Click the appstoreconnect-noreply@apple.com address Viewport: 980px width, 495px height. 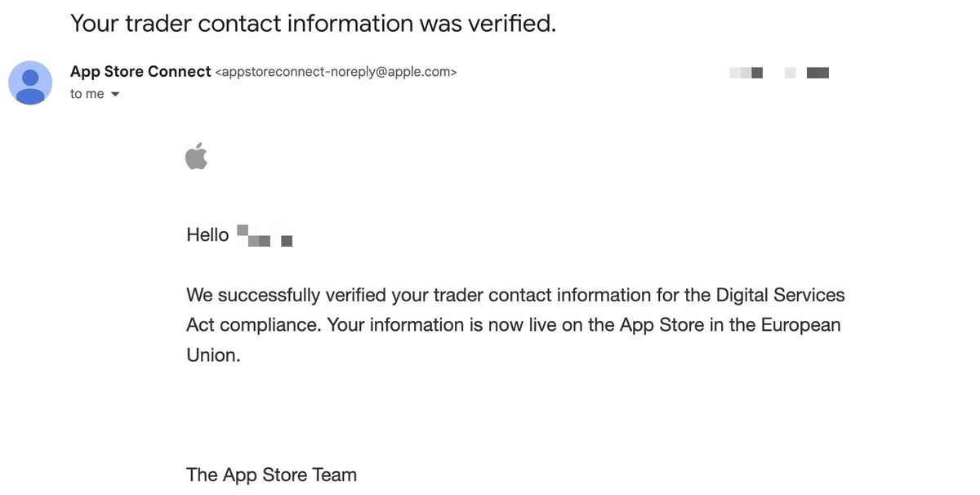[x=336, y=72]
